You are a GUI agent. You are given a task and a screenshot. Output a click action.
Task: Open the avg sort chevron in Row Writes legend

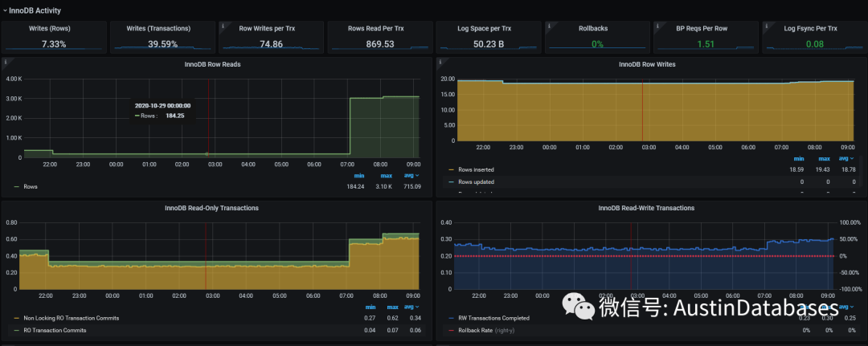(853, 159)
